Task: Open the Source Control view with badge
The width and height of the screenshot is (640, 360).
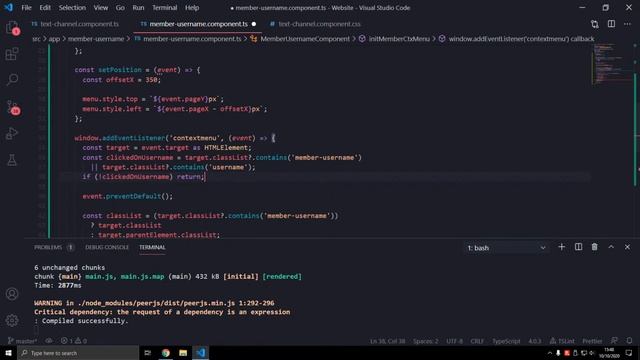Action: (13, 107)
